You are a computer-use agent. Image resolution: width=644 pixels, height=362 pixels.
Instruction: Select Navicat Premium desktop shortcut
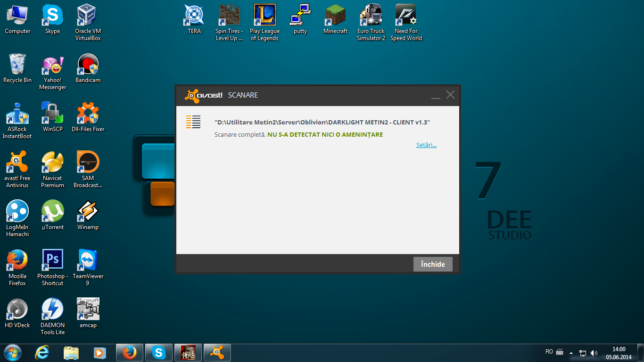click(x=52, y=170)
